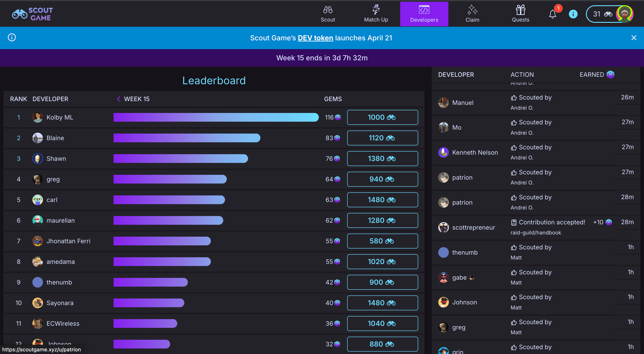Scout carl for 1480
Viewport: 644px width, 354px height.
(382, 200)
